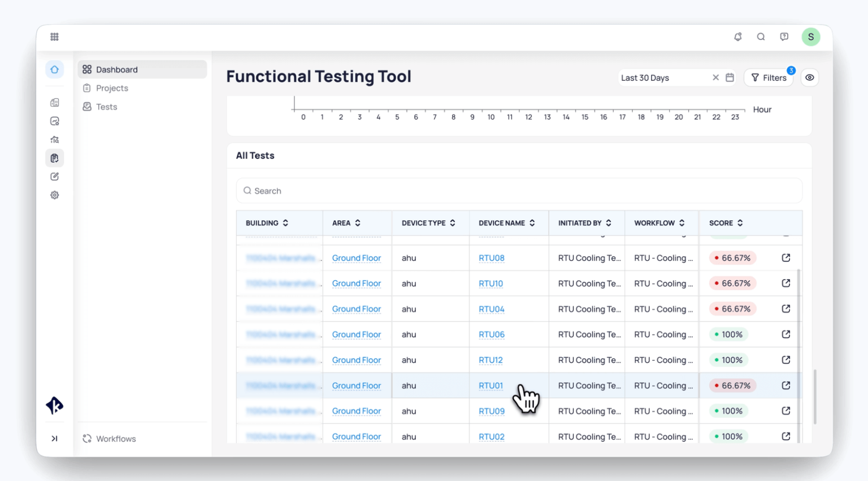Open the settings gear in left rail
Viewport: 868px width, 481px height.
[55, 195]
